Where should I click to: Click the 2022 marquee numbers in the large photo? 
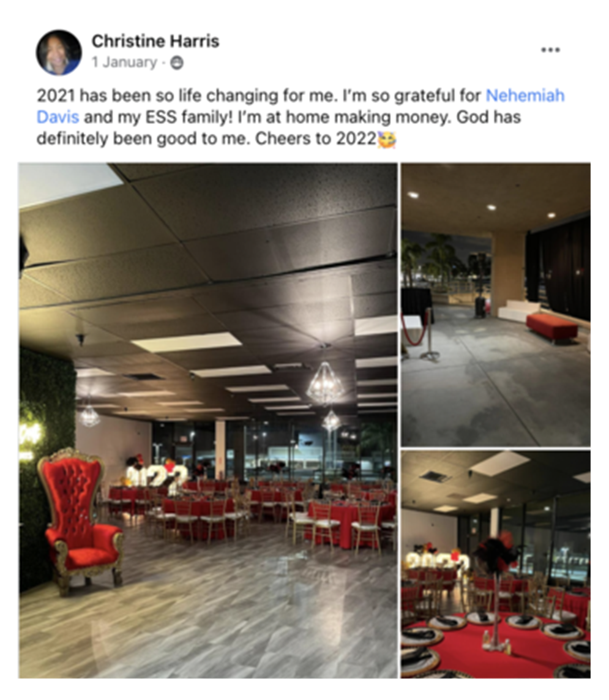pos(156,475)
